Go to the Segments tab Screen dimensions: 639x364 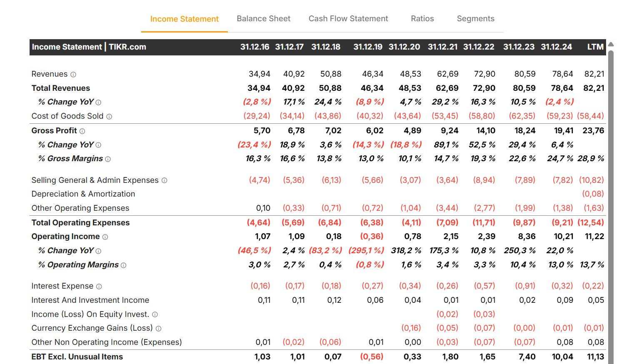(x=475, y=19)
